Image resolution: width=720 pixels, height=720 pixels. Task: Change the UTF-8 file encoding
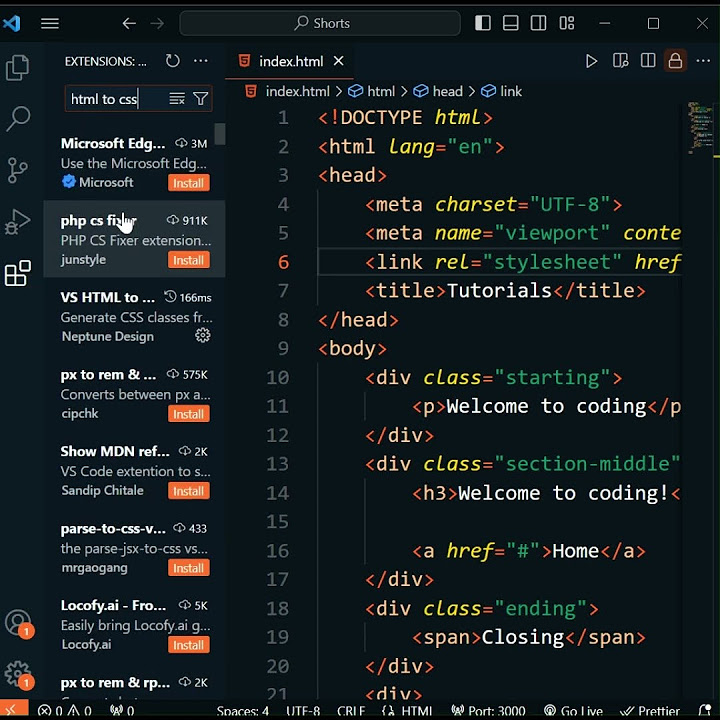[x=303, y=711]
